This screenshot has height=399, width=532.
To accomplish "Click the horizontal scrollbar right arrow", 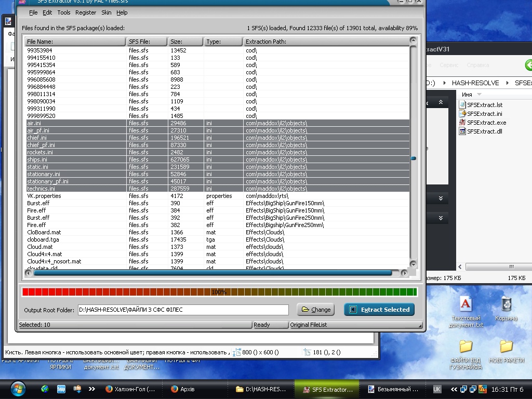I will pos(404,272).
